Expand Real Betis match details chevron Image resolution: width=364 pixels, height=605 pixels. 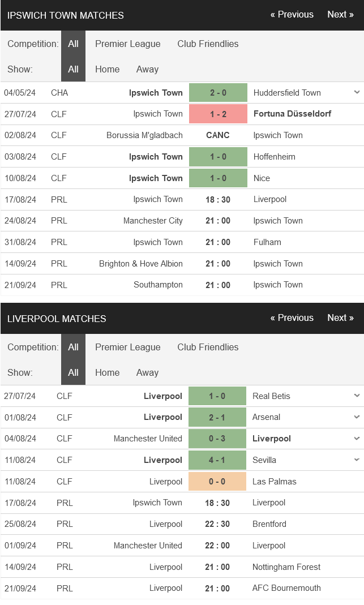357,396
